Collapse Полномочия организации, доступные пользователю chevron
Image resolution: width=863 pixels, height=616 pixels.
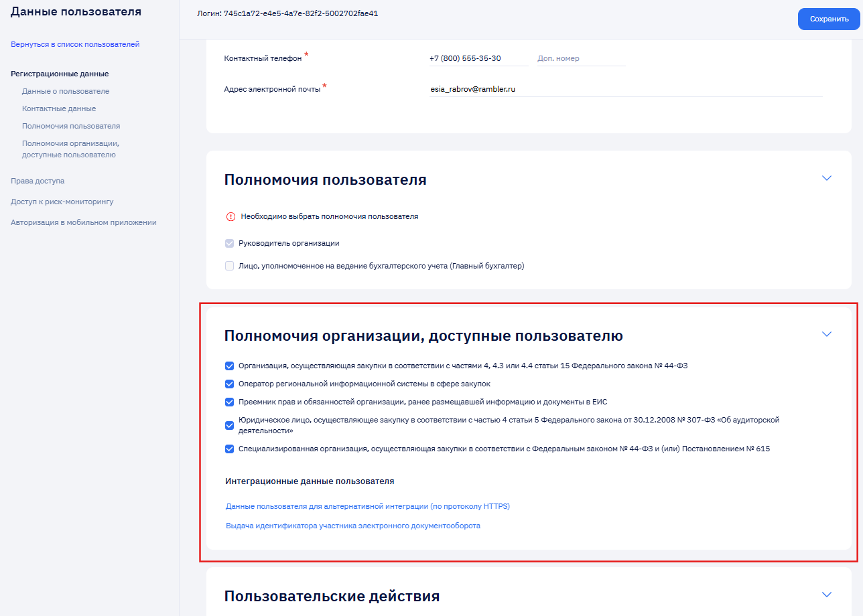point(827,334)
